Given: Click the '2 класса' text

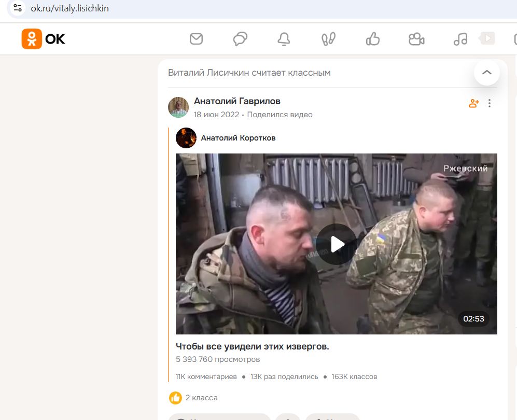Looking at the screenshot, I should (x=201, y=398).
